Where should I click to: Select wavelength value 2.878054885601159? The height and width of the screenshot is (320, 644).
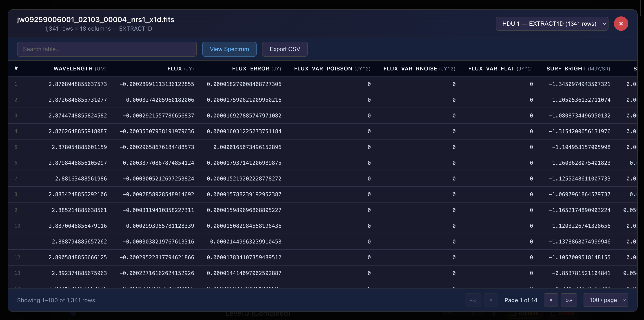[x=79, y=147]
